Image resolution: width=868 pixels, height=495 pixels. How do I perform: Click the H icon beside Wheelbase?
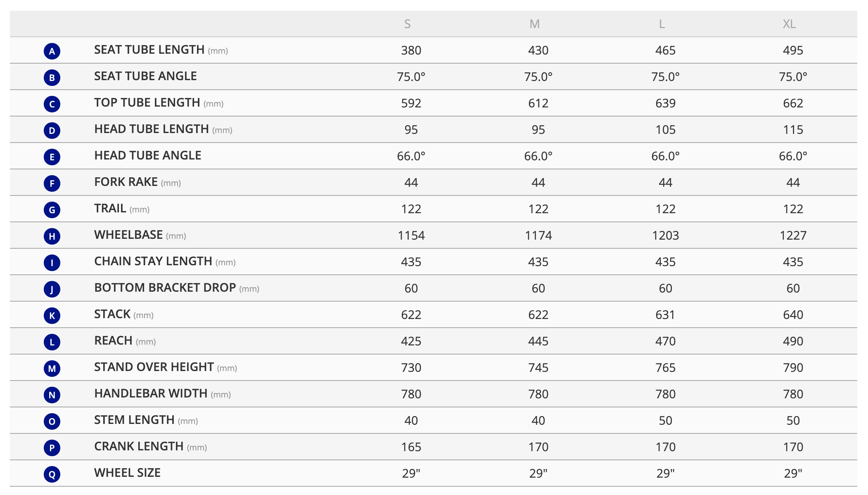click(52, 236)
